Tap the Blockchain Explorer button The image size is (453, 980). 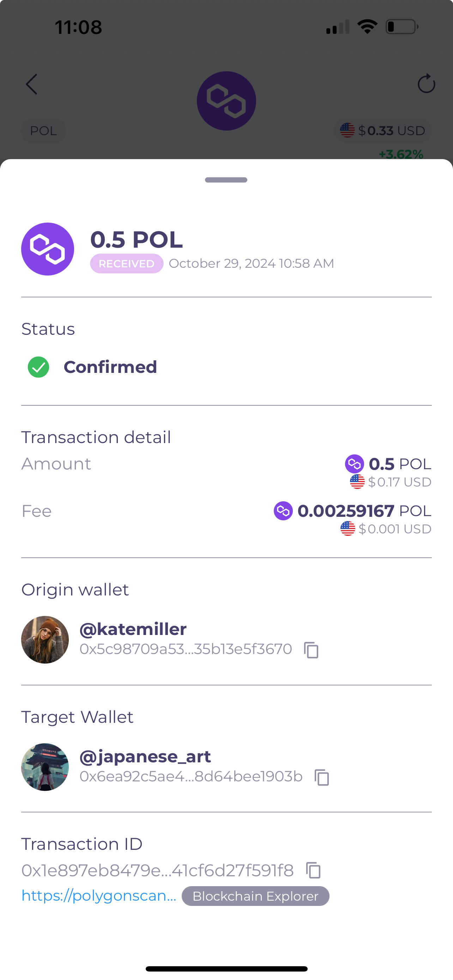[255, 896]
